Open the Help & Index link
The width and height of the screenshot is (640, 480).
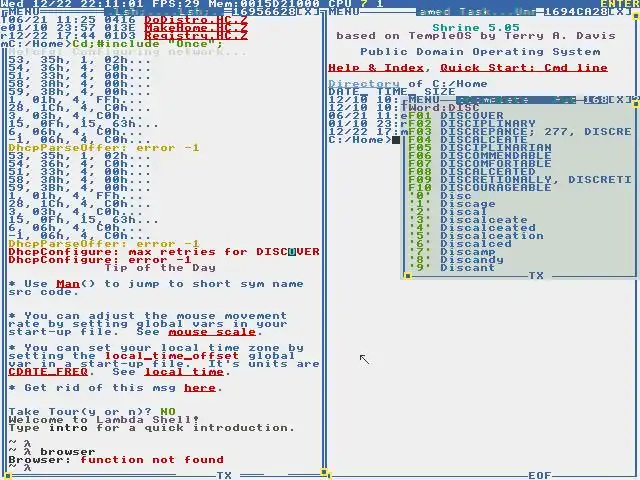(x=376, y=68)
